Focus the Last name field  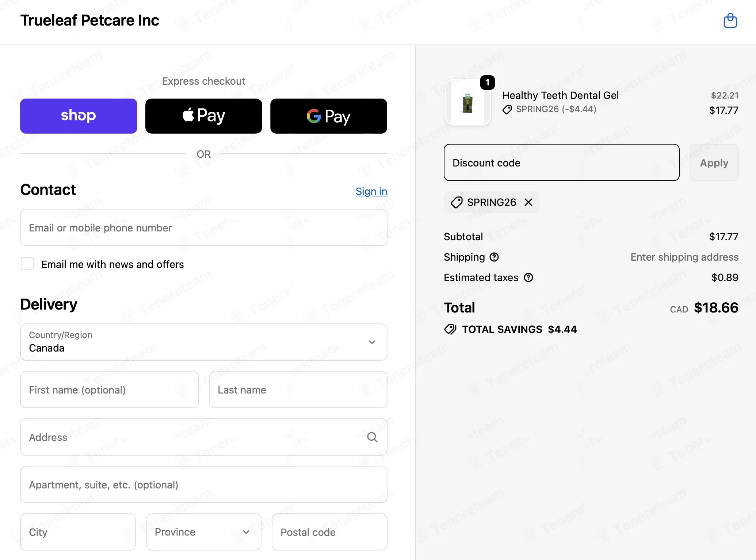(298, 390)
